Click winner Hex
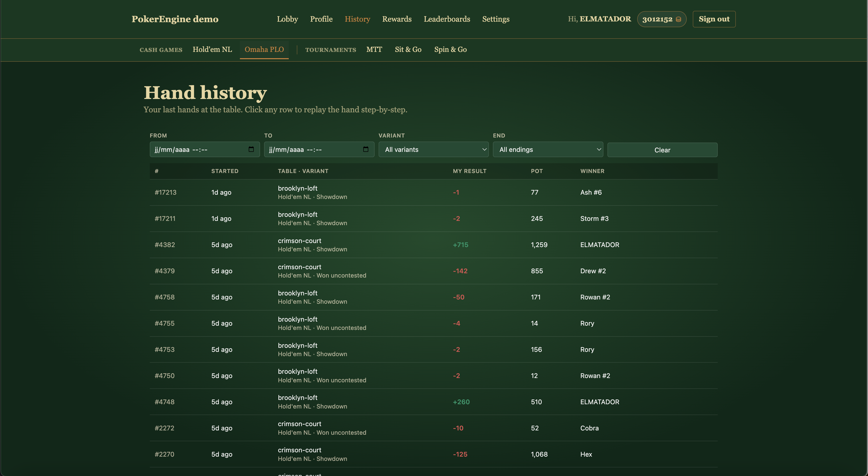 (x=586, y=454)
